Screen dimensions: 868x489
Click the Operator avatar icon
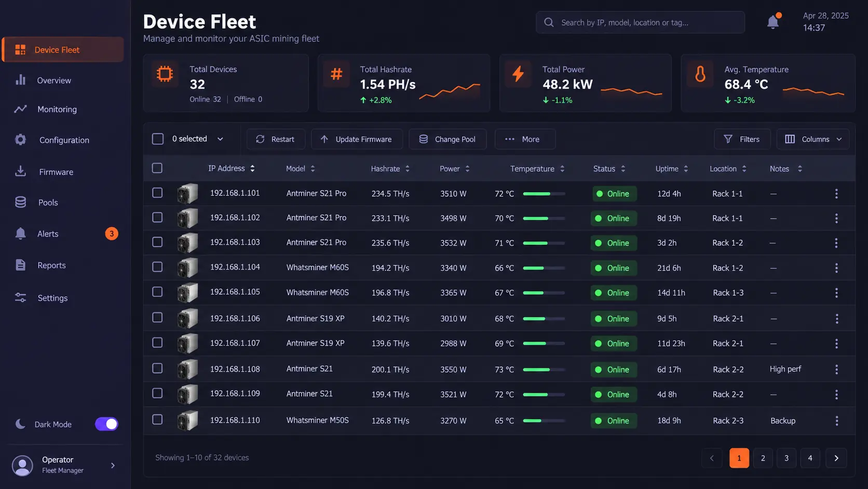[22, 466]
